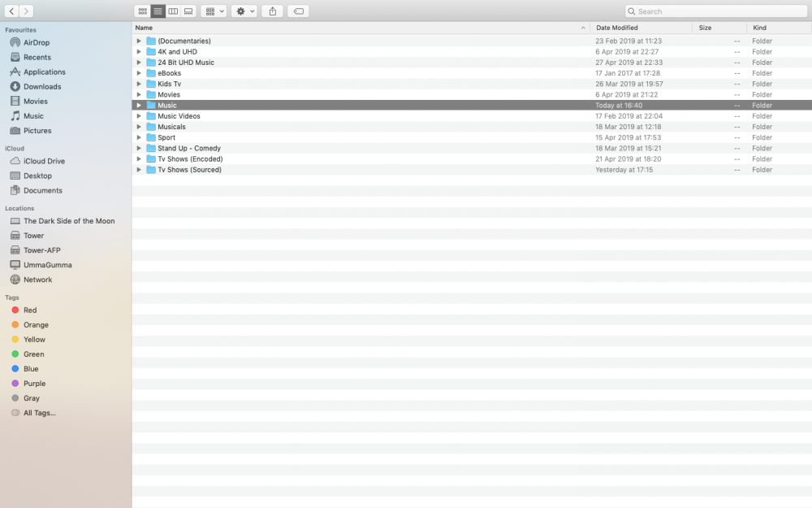Expand the Movies folder in the list
The height and width of the screenshot is (508, 812).
coord(139,94)
